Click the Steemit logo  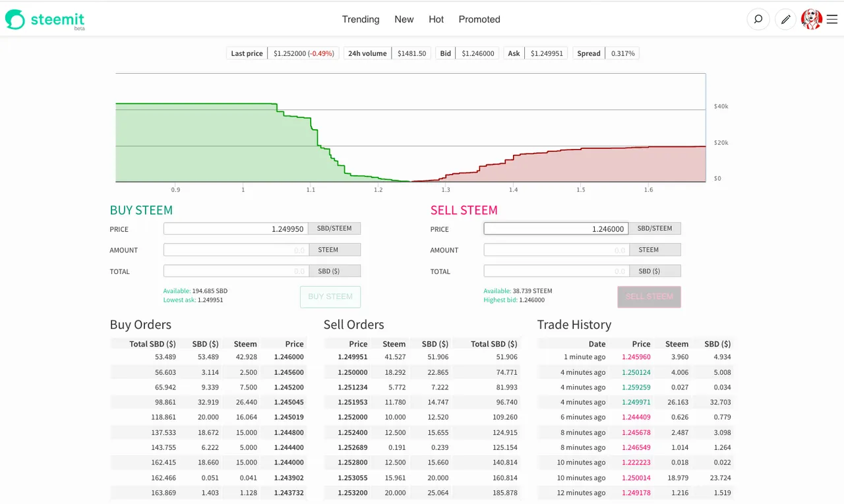tap(45, 20)
